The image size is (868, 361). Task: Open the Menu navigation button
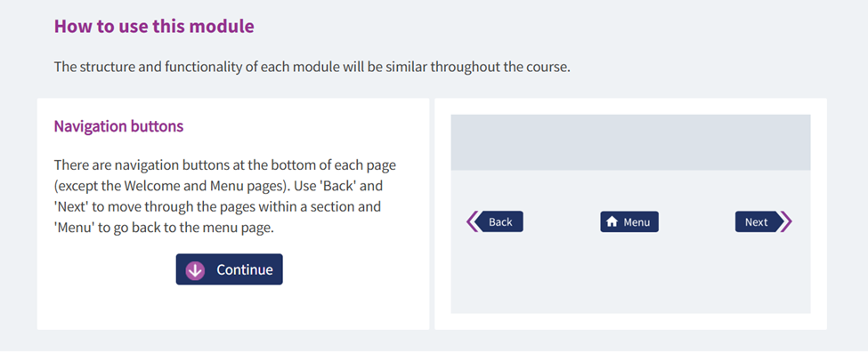coord(629,221)
